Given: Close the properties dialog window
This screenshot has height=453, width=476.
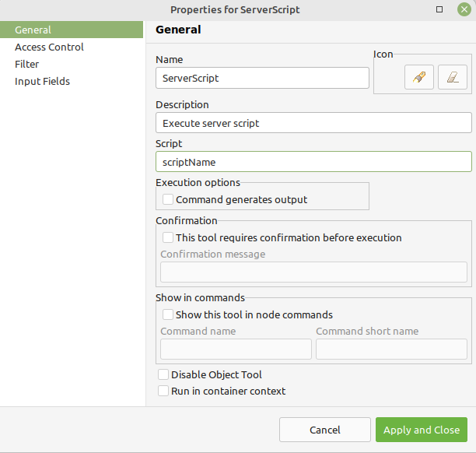Looking at the screenshot, I should click(x=464, y=9).
